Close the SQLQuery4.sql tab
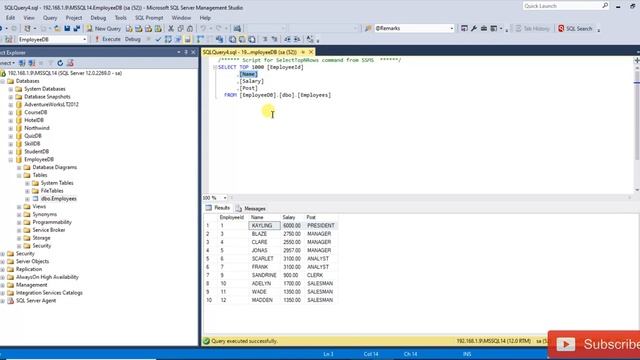This screenshot has height=360, width=640. pyautogui.click(x=311, y=52)
